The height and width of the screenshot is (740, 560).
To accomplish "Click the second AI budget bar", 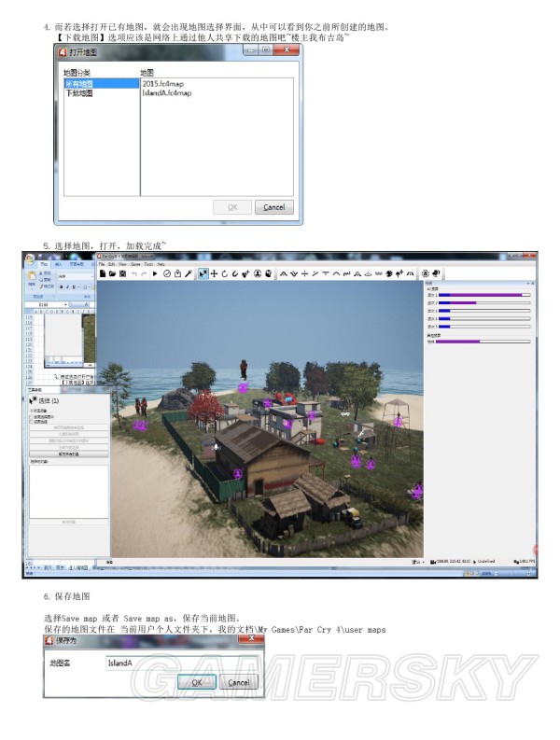I will pos(484,303).
